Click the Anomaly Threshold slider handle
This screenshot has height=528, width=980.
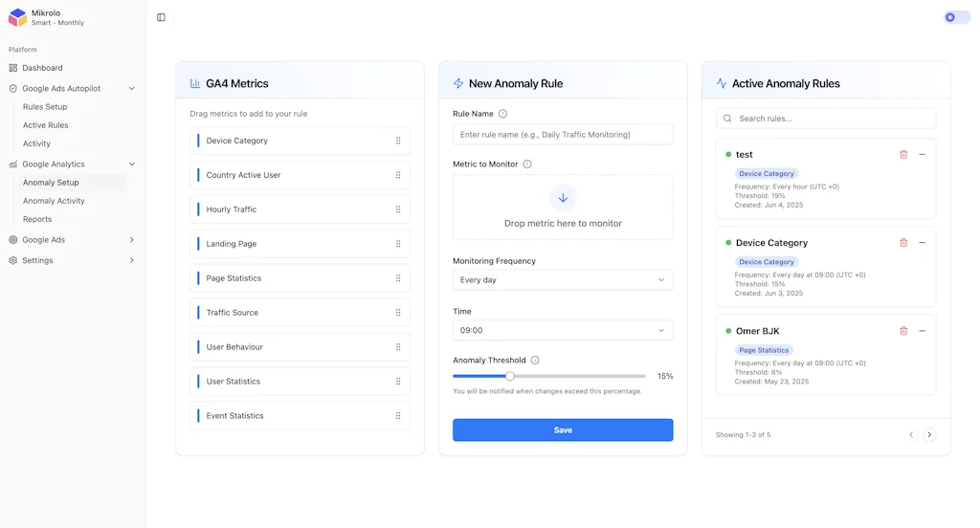[x=510, y=376]
